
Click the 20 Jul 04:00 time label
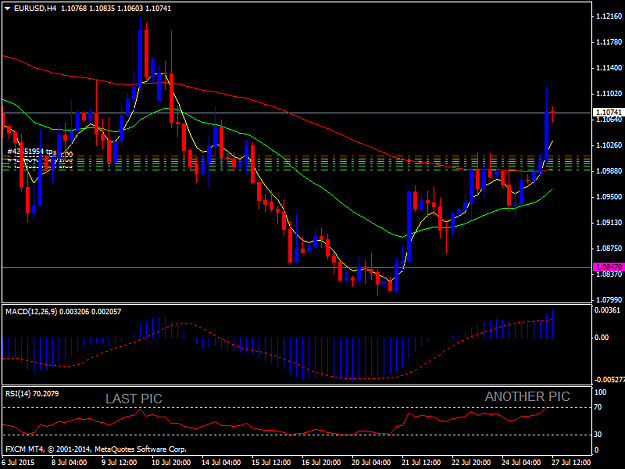(x=371, y=463)
